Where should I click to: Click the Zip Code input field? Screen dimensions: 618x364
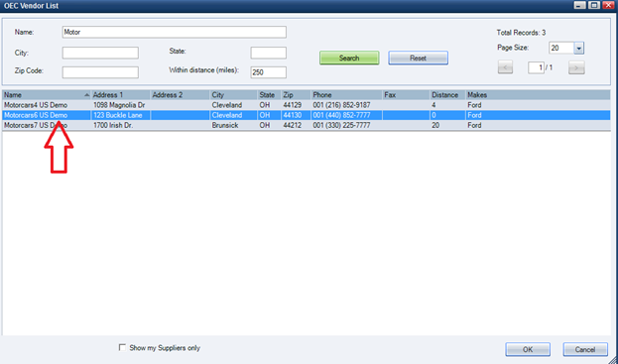click(100, 72)
